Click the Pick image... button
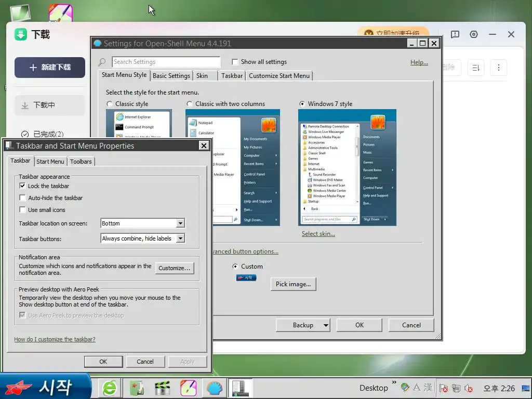 293,284
